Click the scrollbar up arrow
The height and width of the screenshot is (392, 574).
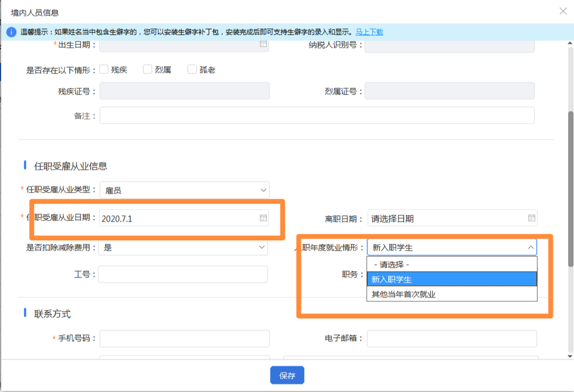point(570,43)
